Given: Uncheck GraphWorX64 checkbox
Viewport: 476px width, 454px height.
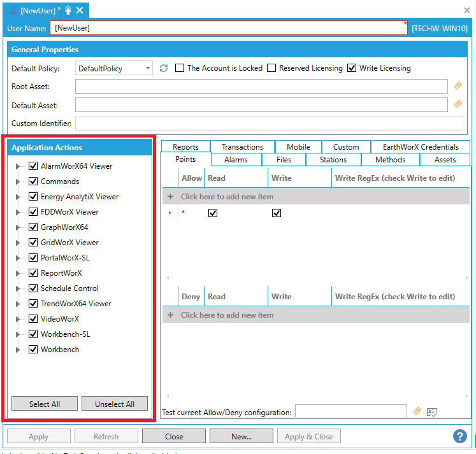Looking at the screenshot, I should (33, 227).
